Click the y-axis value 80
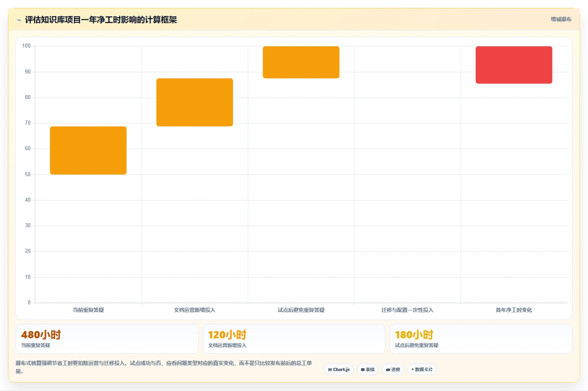The width and height of the screenshot is (588, 391). tap(28, 97)
